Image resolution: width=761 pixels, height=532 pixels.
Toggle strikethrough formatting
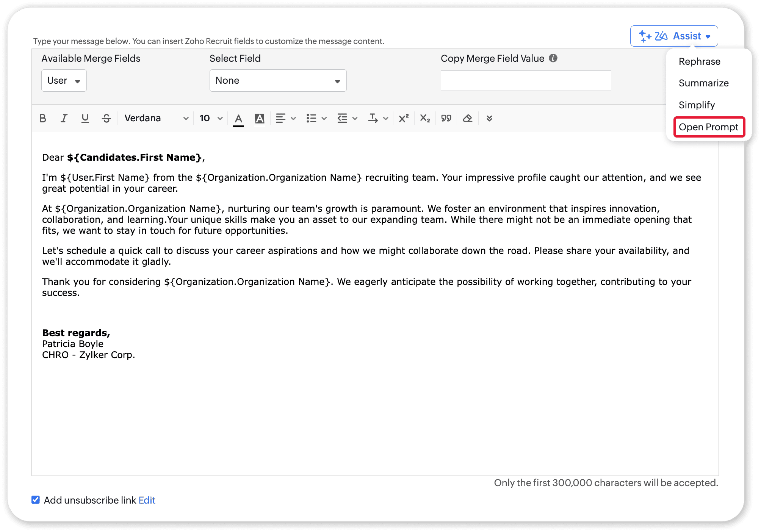[106, 118]
